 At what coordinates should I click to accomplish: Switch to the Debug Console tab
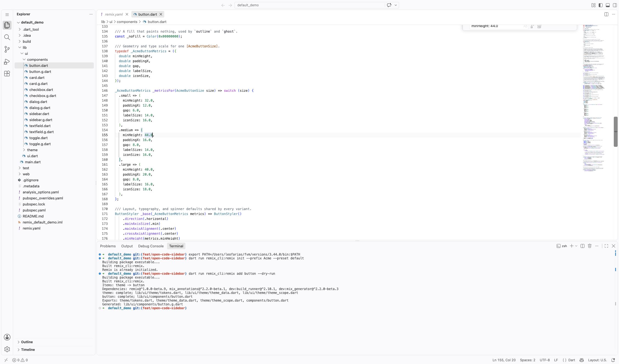151,246
